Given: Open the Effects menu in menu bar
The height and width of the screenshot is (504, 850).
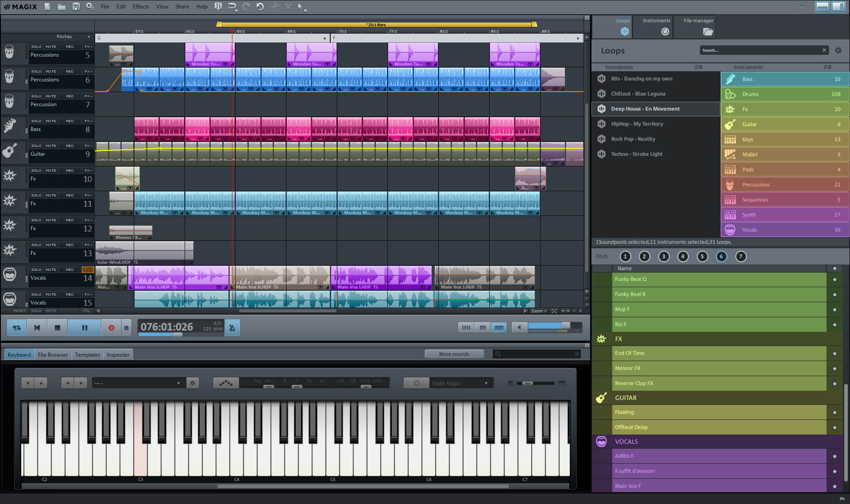Looking at the screenshot, I should click(x=140, y=6).
